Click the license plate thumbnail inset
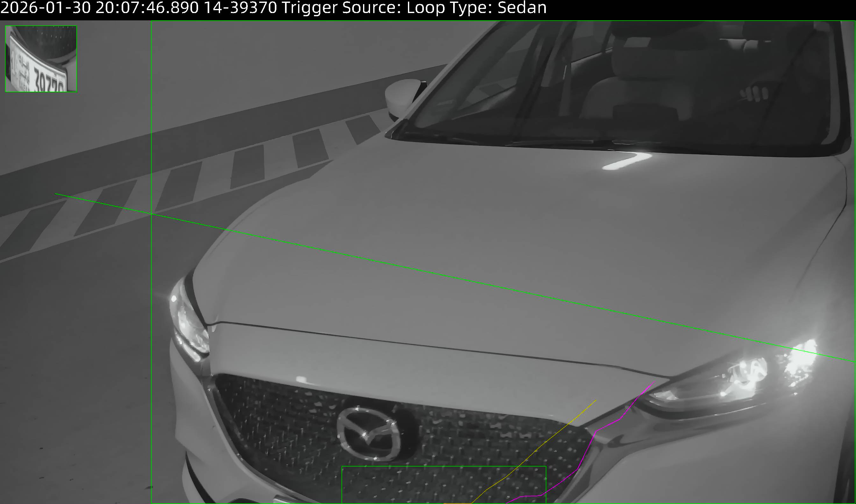 tap(41, 59)
